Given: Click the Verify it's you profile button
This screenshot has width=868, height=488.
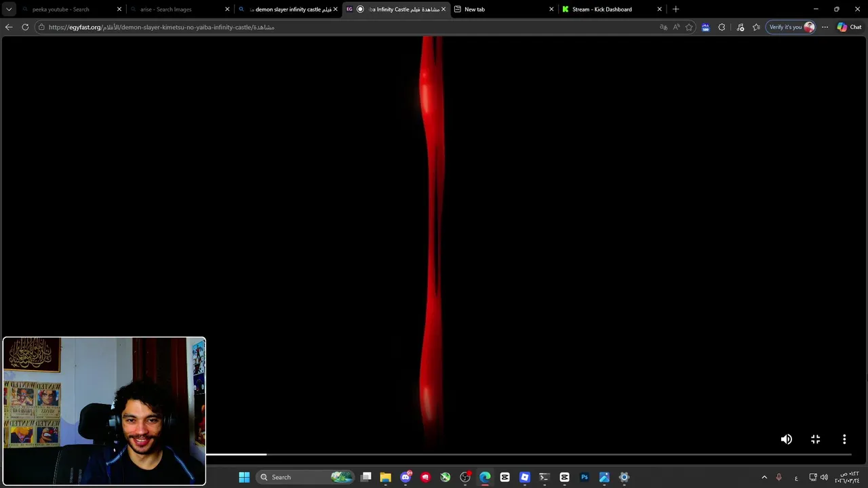Looking at the screenshot, I should (791, 27).
